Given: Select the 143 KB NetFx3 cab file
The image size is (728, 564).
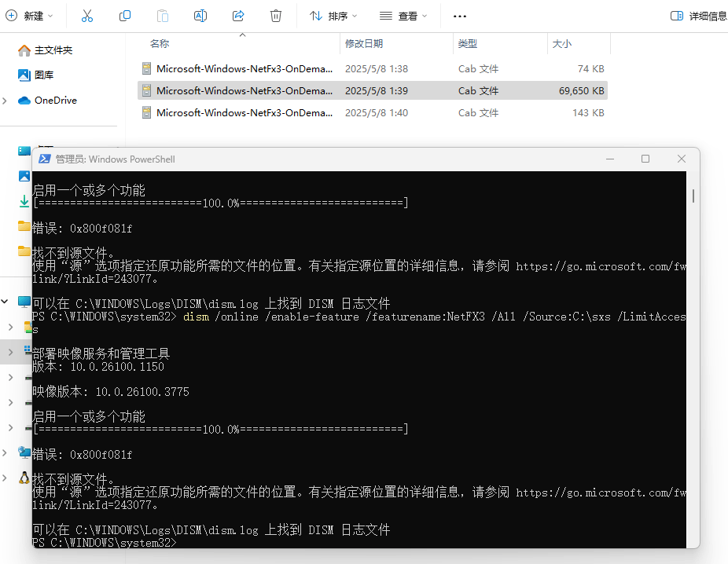Looking at the screenshot, I should pos(373,112).
